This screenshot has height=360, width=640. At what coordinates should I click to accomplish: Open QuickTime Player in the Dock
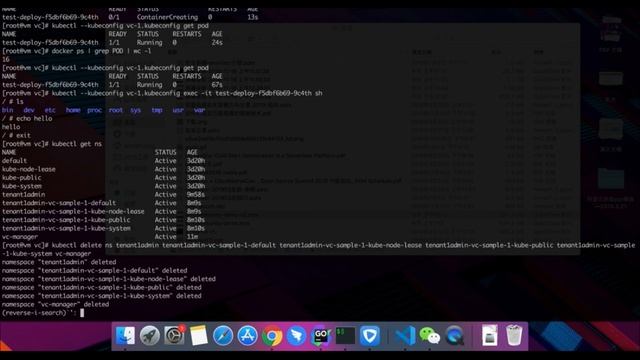[x=454, y=336]
